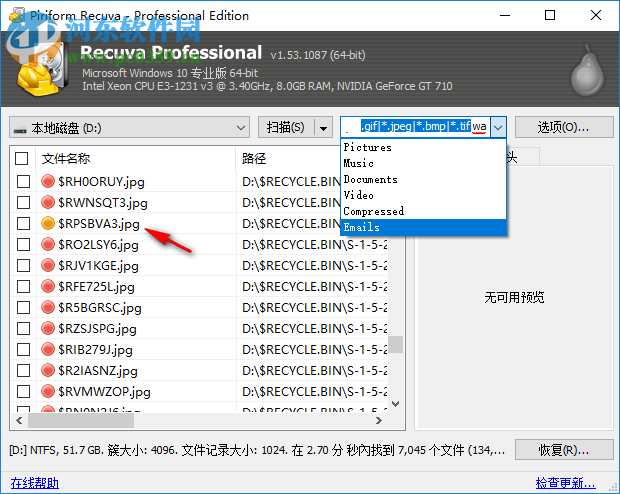Image resolution: width=620 pixels, height=494 pixels.
Task: Check the box for $RIB279J.jpg
Action: 23,350
